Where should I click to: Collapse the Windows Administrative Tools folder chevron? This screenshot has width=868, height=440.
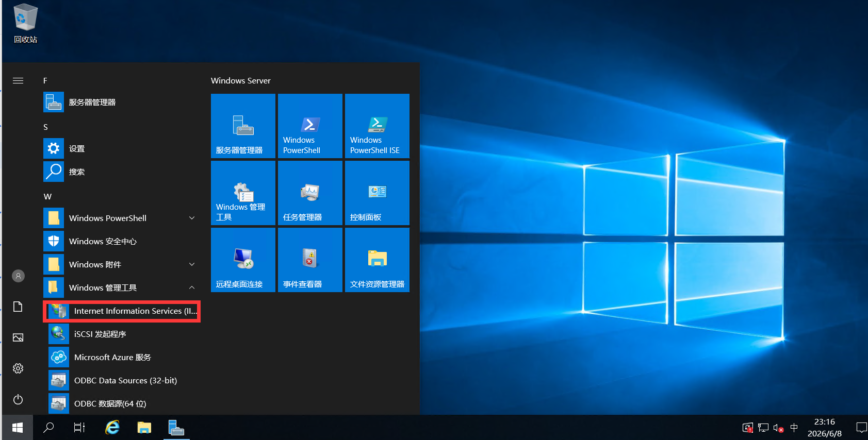pos(192,287)
